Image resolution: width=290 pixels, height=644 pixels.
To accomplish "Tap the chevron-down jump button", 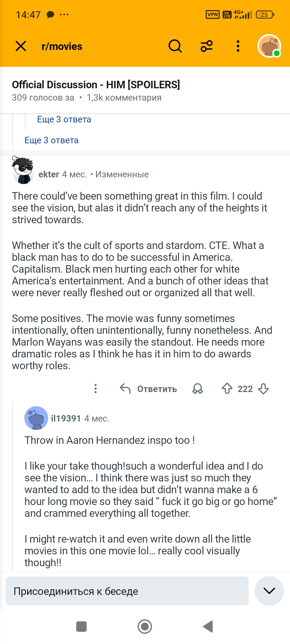I will point(269,591).
